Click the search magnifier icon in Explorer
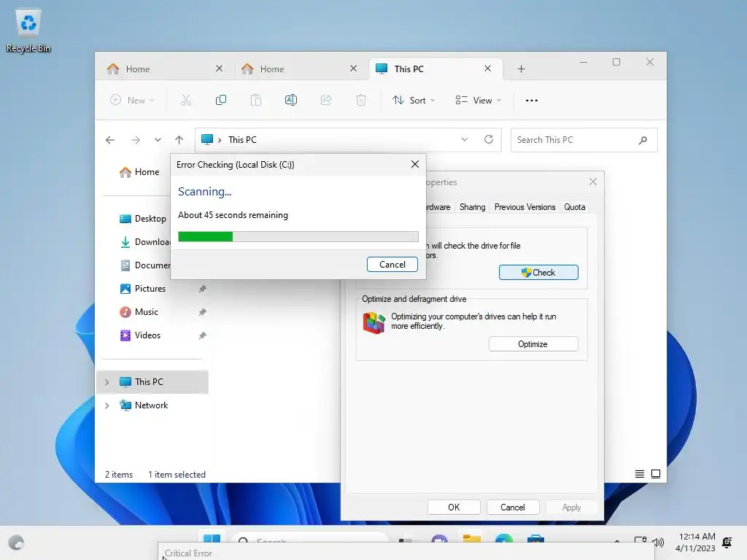The image size is (747, 560). 643,140
